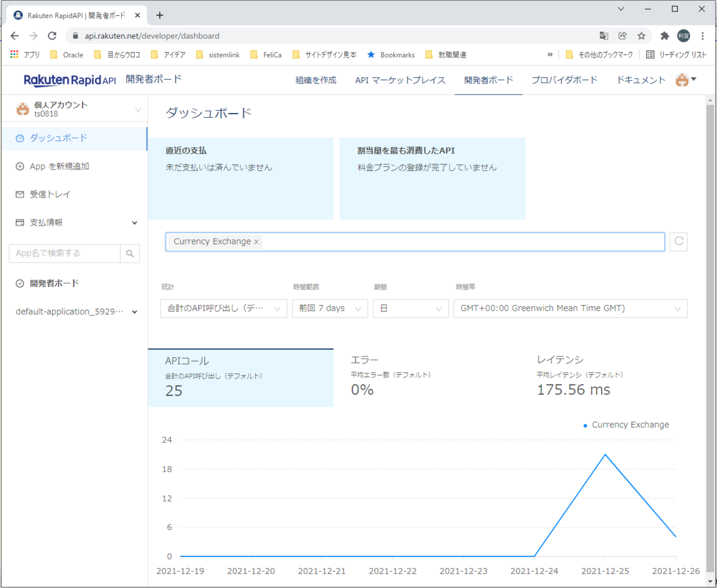717x588 pixels.
Task: Click the Google Translate icon in address bar
Action: coord(604,36)
